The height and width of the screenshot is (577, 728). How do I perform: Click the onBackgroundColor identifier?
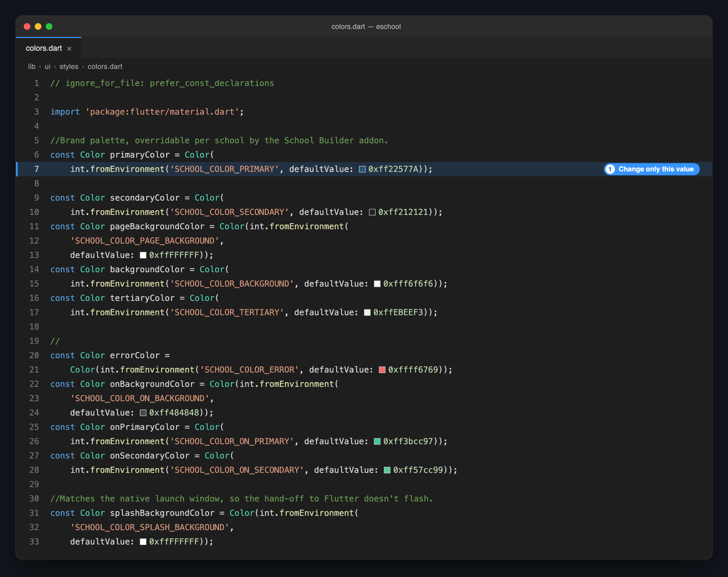(152, 384)
